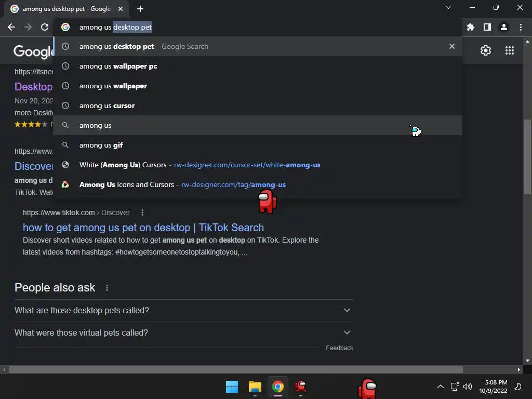Toggle the browser side panel icon
Screen dimensions: 532x399
click(487, 27)
